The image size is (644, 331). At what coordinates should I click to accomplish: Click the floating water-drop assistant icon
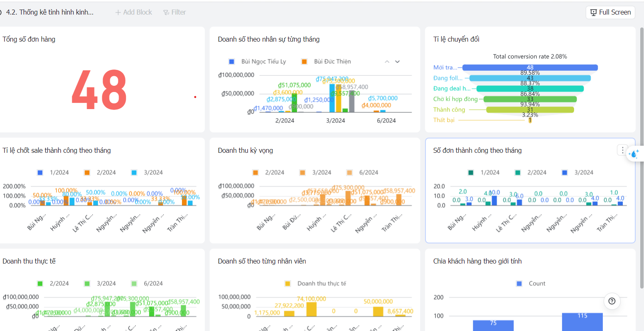coord(634,154)
